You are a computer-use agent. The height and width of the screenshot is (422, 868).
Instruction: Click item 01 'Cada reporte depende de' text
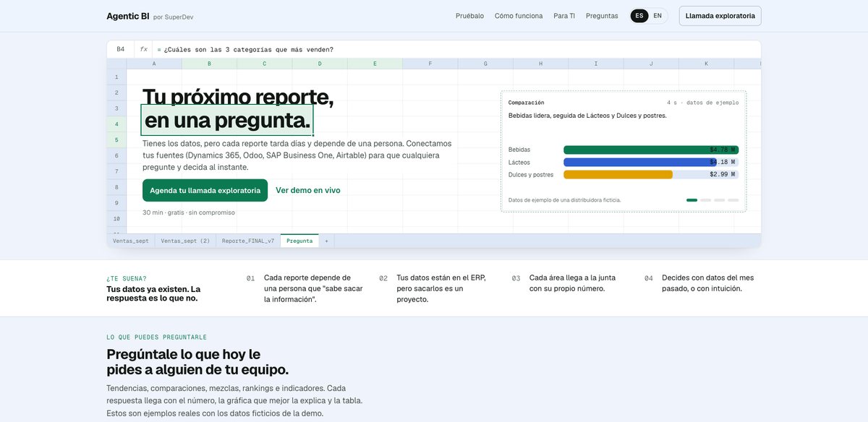pyautogui.click(x=307, y=277)
